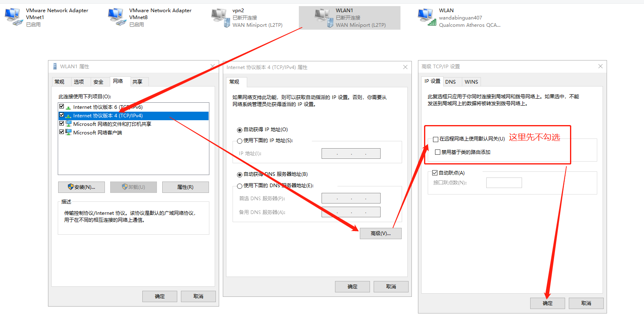Select the WLAN1 WAN Miniport connection icon
This screenshot has width=644, height=320.
coord(324,18)
